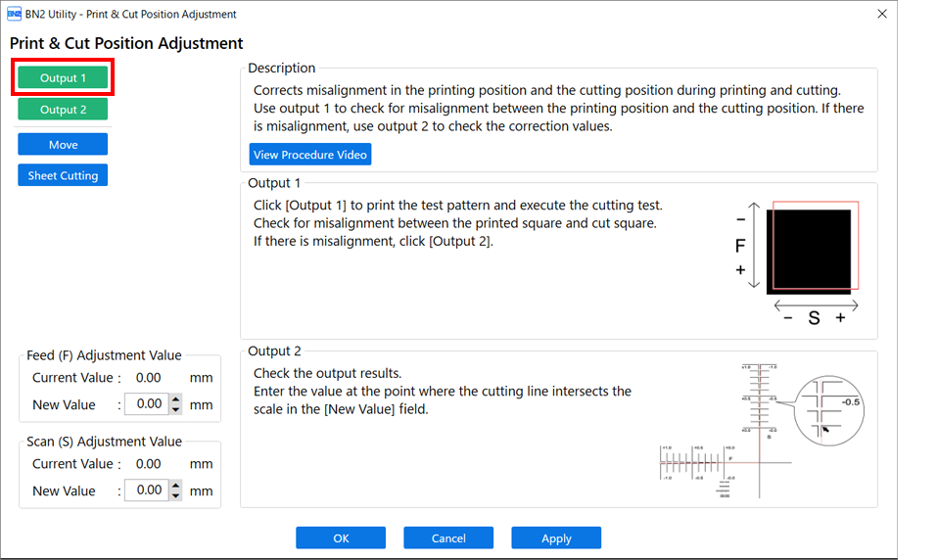The height and width of the screenshot is (560, 937).
Task: Click the Output 2 scale reading illustration
Action: point(761,431)
